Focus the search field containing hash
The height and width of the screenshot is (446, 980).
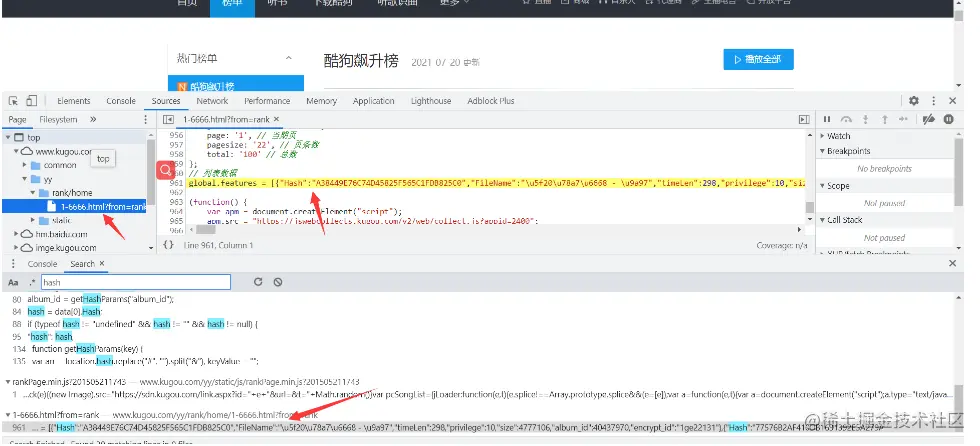[136, 282]
